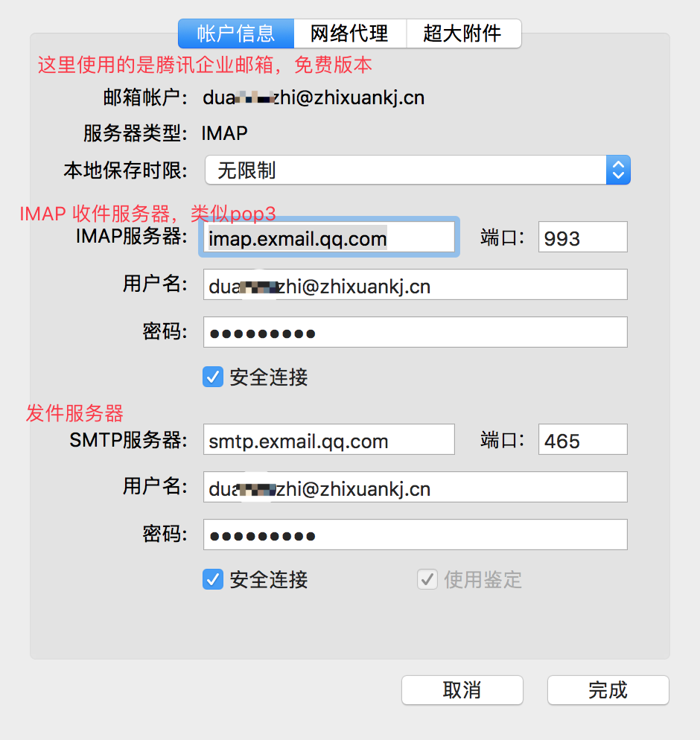Click the 取消 button
The image size is (700, 740).
tap(462, 690)
